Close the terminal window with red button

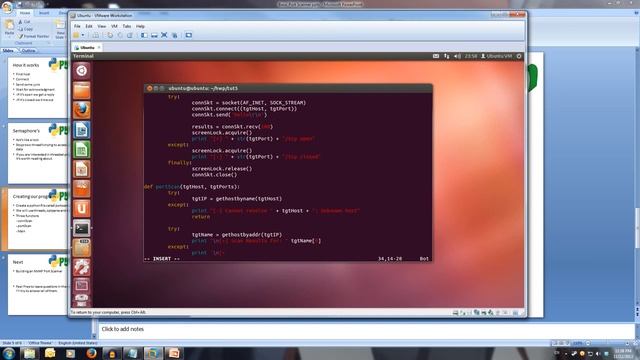tap(149, 88)
